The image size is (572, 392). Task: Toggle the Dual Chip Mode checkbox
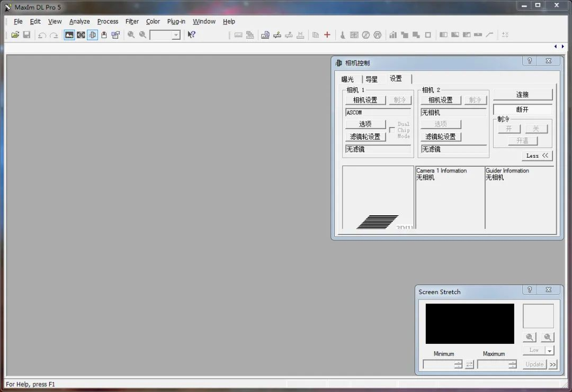392,130
